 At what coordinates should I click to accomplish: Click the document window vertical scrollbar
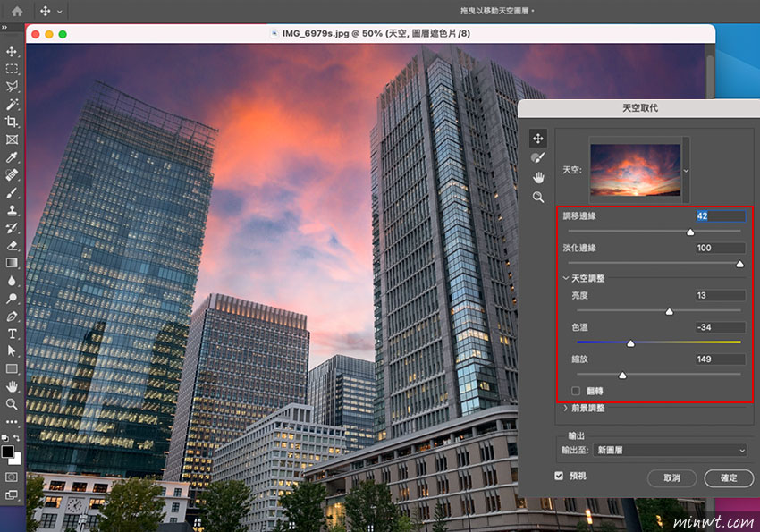click(710, 78)
